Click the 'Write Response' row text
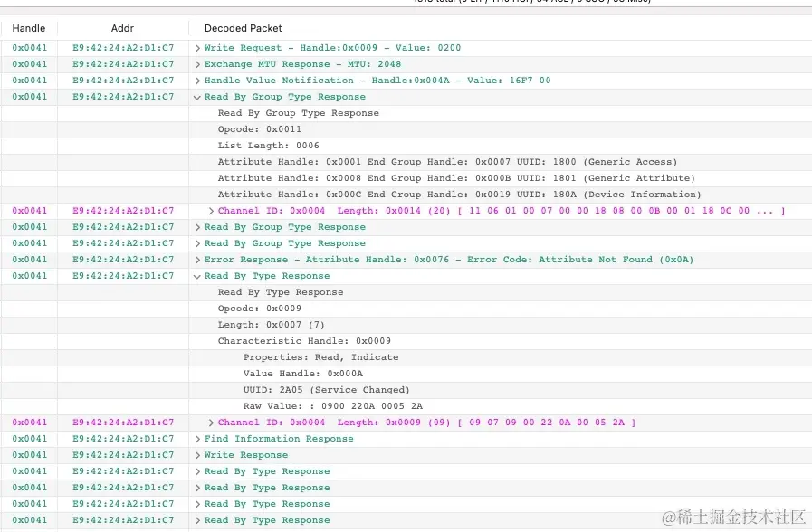 (x=246, y=455)
